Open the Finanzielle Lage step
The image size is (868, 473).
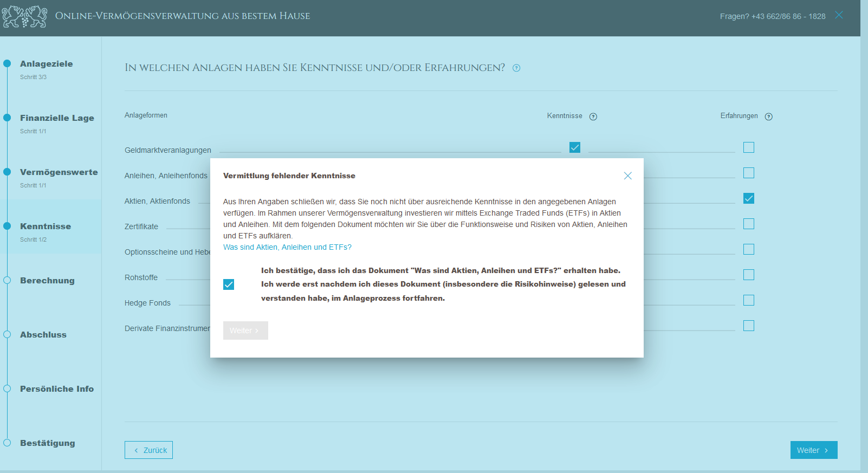(x=57, y=118)
